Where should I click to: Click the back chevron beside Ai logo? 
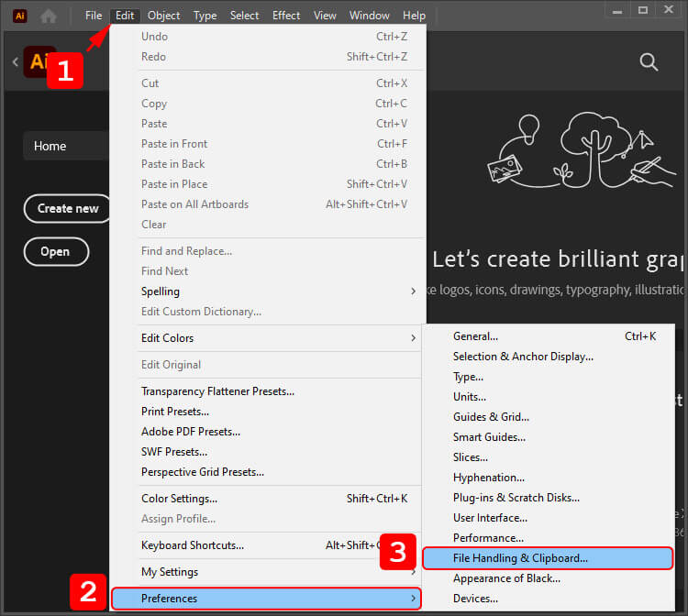(16, 61)
